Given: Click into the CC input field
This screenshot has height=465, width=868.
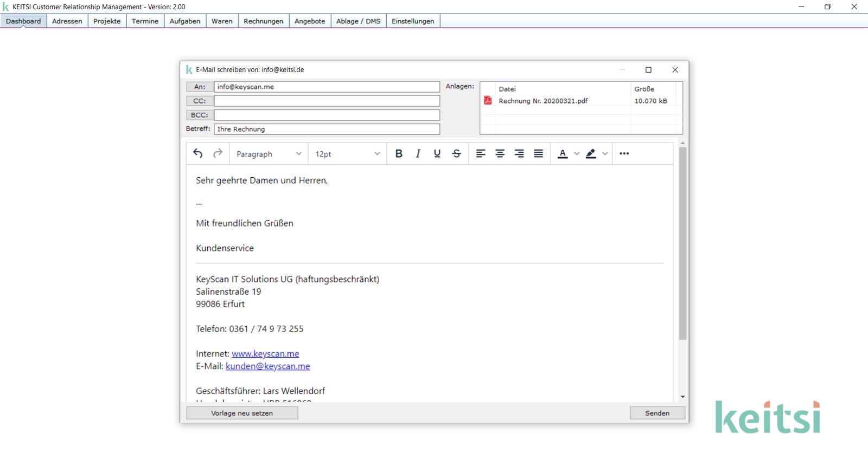Looking at the screenshot, I should 327,101.
